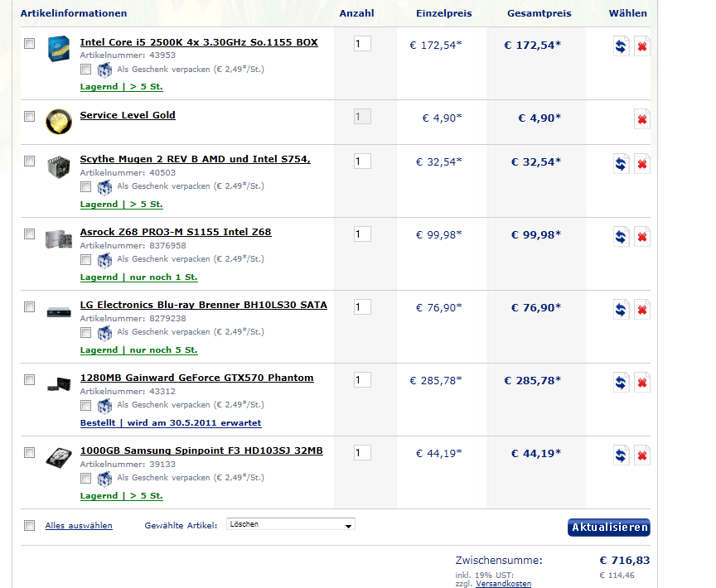Open 1280MB Gainward GeForce GTX570 link
Viewport: 716px width, 588px height.
(x=196, y=378)
